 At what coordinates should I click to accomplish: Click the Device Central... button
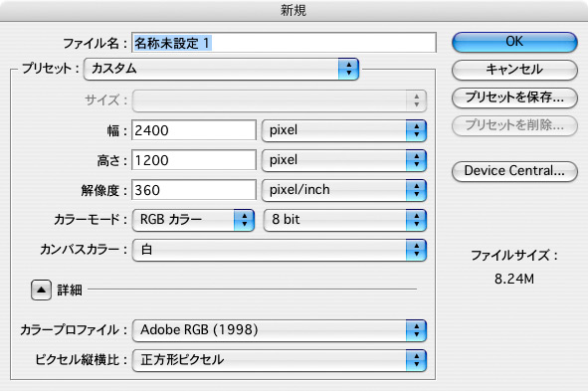(x=514, y=171)
